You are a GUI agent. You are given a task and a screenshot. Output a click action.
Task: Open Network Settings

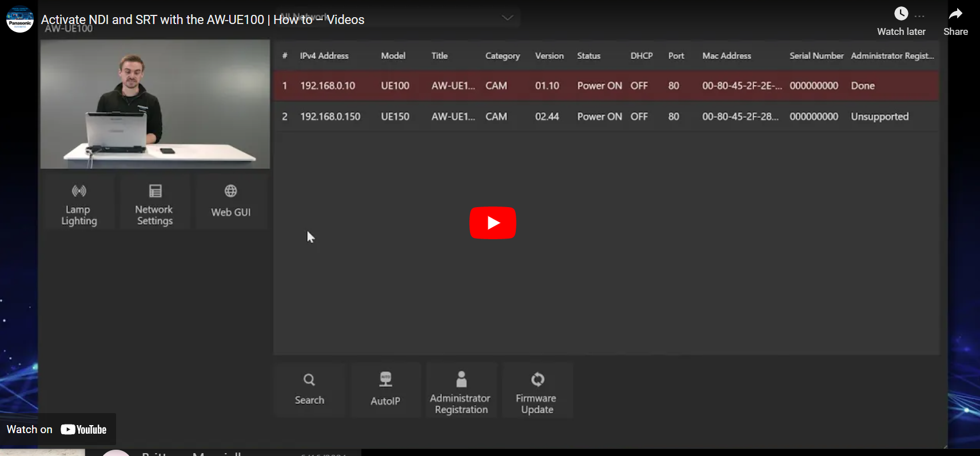click(154, 203)
